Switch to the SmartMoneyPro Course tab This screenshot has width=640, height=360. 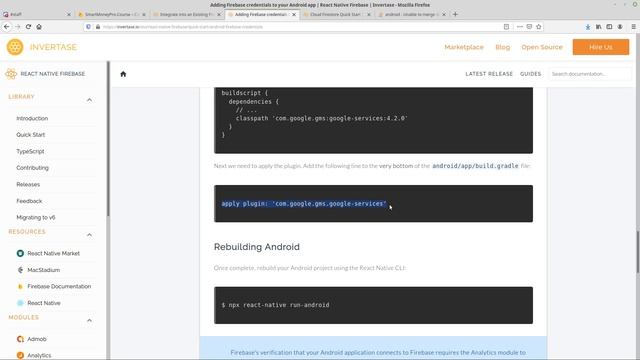tap(111, 14)
